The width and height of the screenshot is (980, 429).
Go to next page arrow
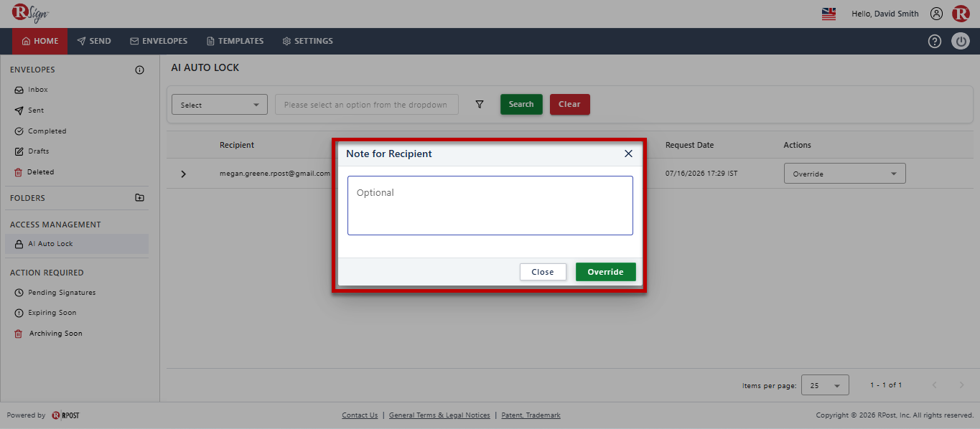click(x=962, y=385)
